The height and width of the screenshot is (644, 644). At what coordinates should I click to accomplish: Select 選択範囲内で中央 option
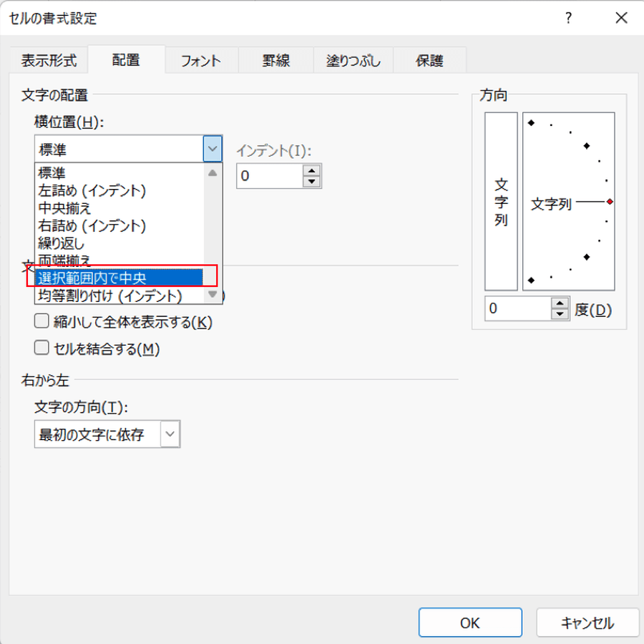[x=119, y=278]
